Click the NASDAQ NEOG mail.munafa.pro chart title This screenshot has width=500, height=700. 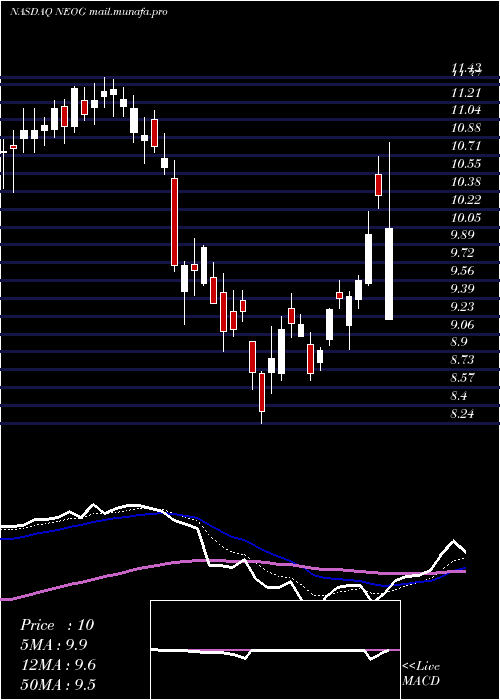(89, 12)
